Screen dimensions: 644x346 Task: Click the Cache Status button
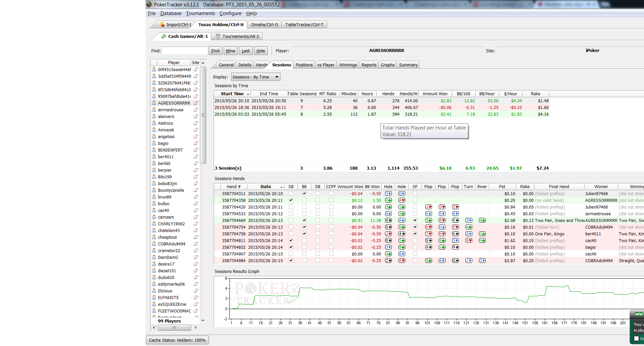point(177,340)
